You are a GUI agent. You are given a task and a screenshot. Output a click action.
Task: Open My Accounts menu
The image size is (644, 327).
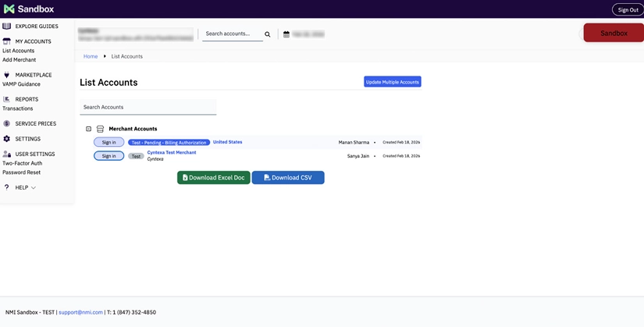click(34, 41)
